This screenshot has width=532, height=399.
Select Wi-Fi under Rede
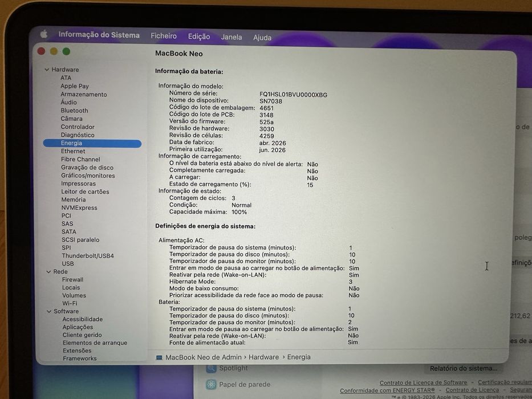70,303
